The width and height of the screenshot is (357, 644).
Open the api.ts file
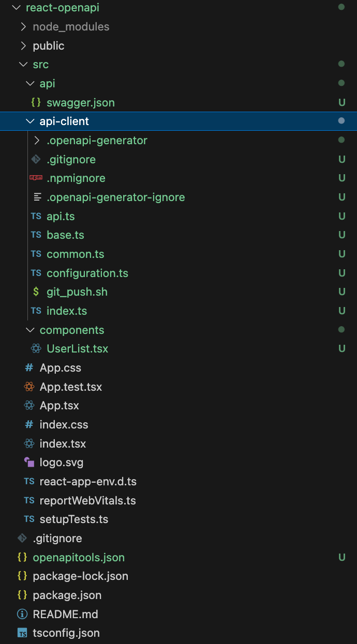[x=61, y=216]
